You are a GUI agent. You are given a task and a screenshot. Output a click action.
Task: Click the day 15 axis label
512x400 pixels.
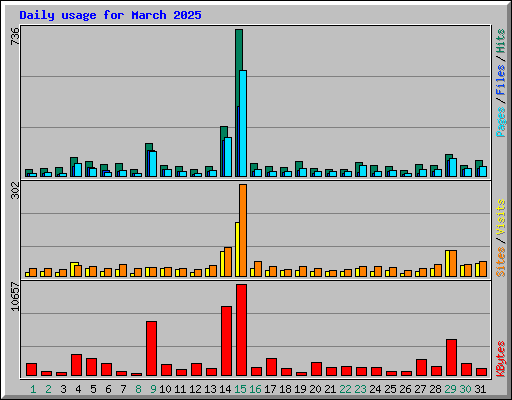click(x=240, y=389)
